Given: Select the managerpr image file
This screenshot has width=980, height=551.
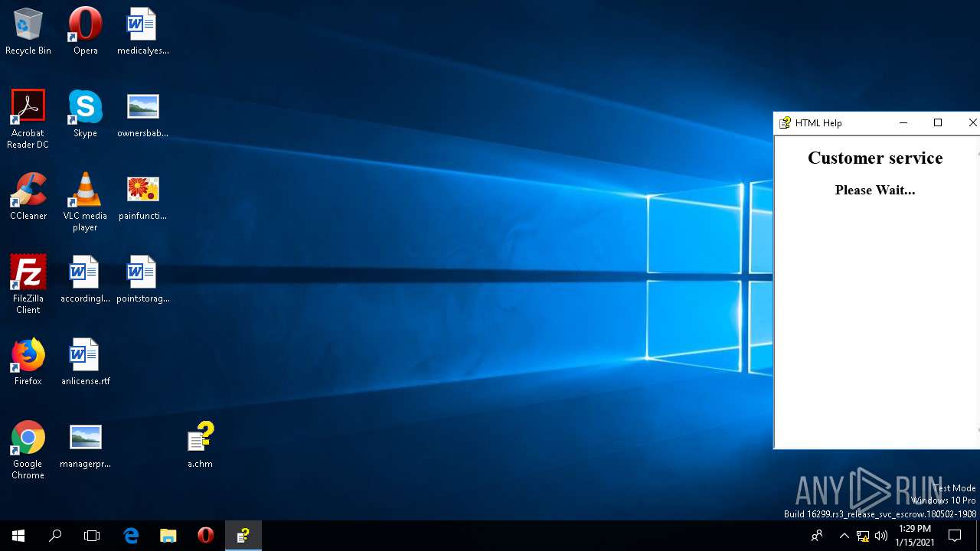Looking at the screenshot, I should pyautogui.click(x=85, y=445).
